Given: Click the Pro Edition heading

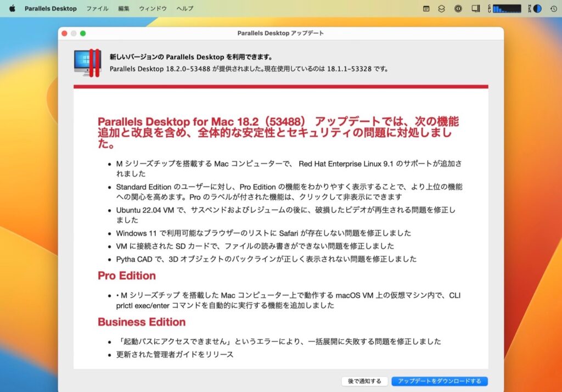Looking at the screenshot, I should click(127, 276).
